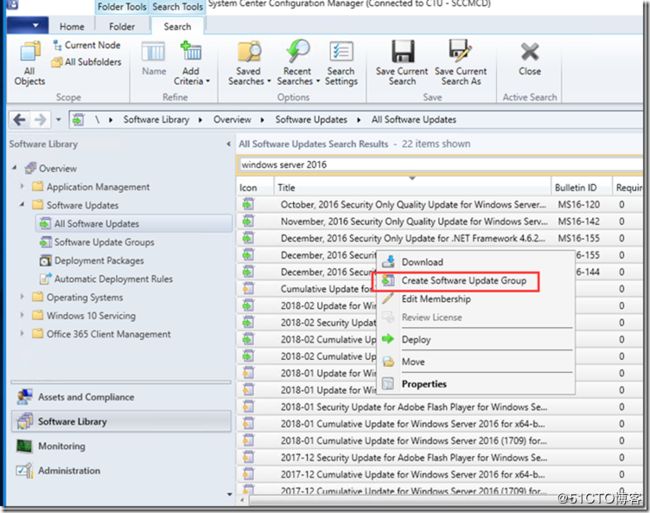Click the MS16-142 bulletin cell
This screenshot has width=650, height=513.
coord(579,222)
